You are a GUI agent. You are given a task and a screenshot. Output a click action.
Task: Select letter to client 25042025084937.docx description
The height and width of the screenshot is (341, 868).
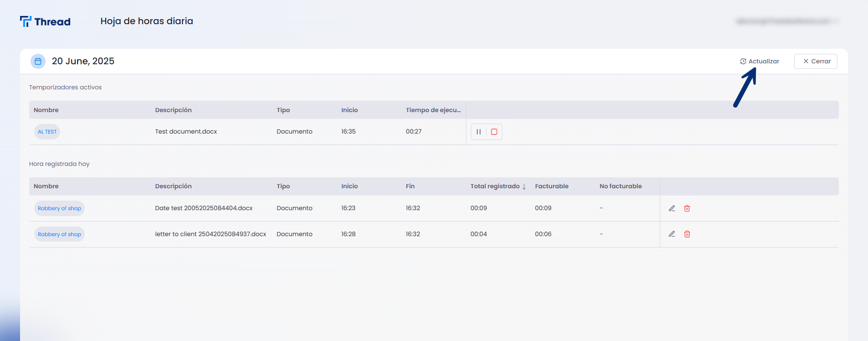tap(211, 234)
